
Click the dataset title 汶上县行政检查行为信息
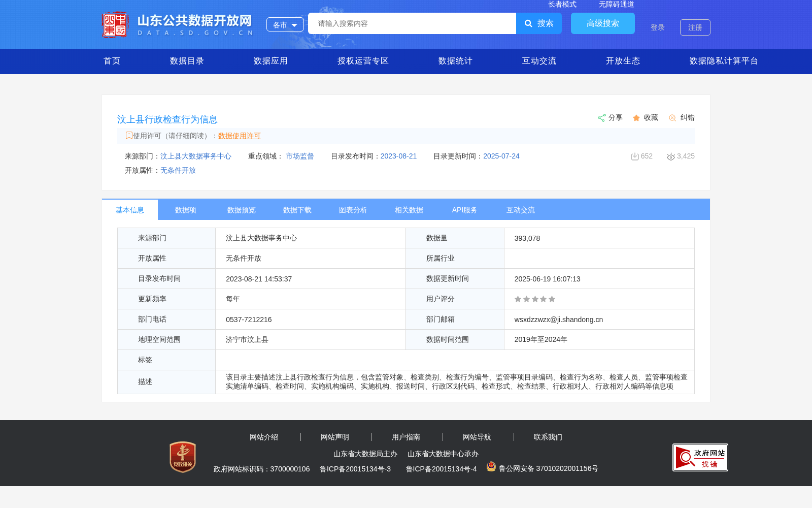coord(167,119)
